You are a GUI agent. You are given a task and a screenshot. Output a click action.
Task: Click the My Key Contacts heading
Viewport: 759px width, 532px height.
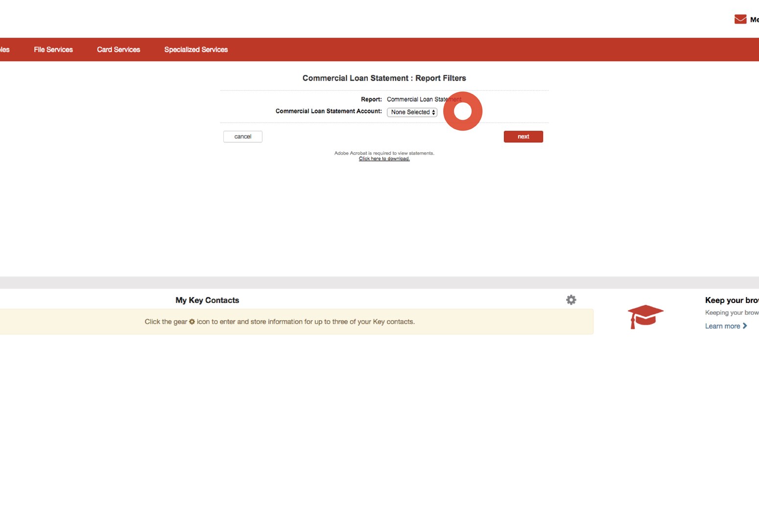click(207, 300)
